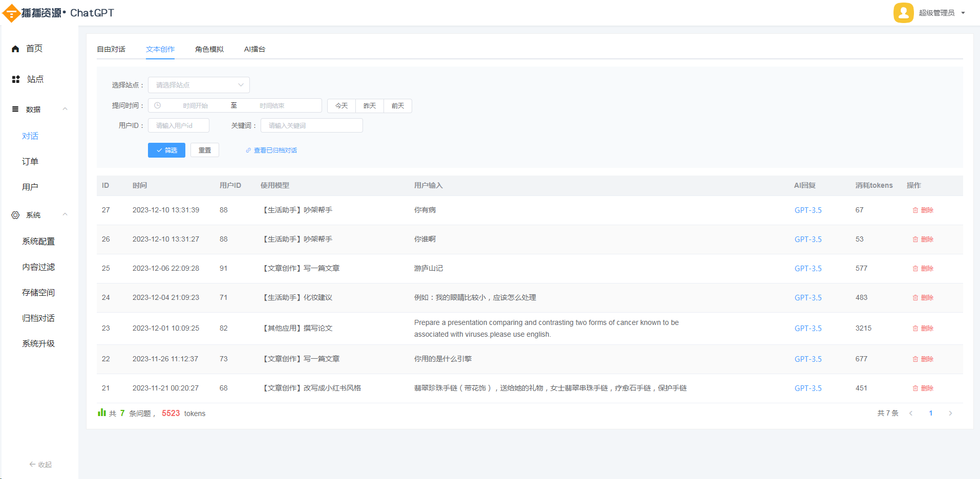Open the 超级管理员 account dropdown arrow
The image size is (980, 479).
(x=963, y=13)
